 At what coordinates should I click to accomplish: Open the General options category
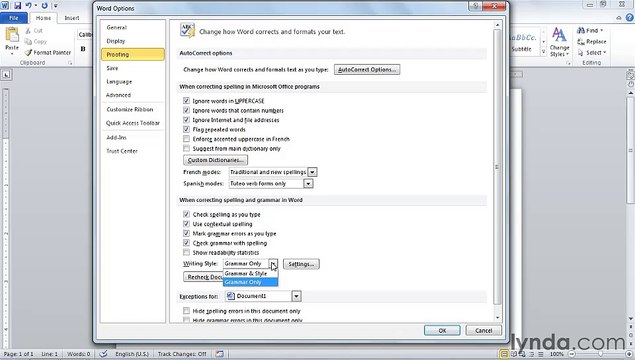tap(133, 28)
